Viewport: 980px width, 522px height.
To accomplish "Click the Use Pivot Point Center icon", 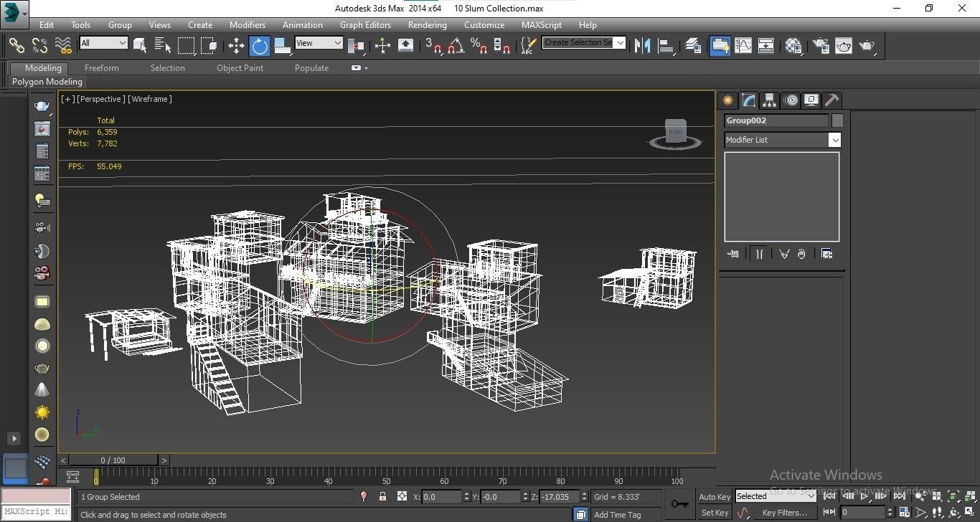I will (357, 45).
